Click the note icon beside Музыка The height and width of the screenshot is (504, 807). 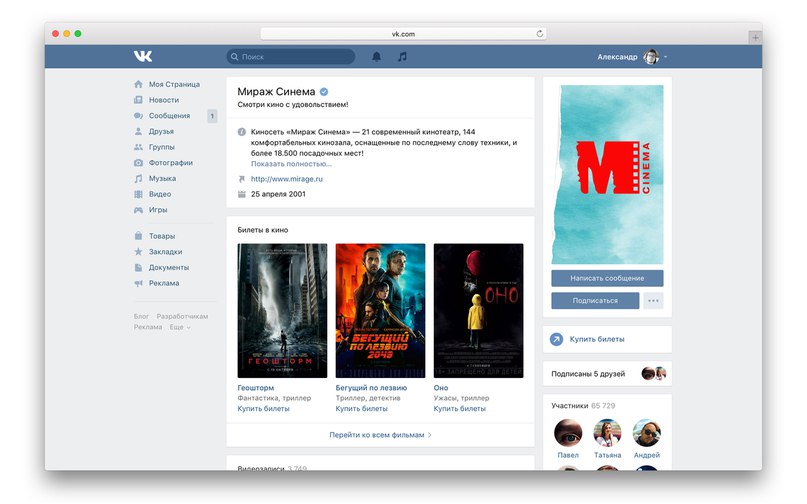[x=138, y=178]
